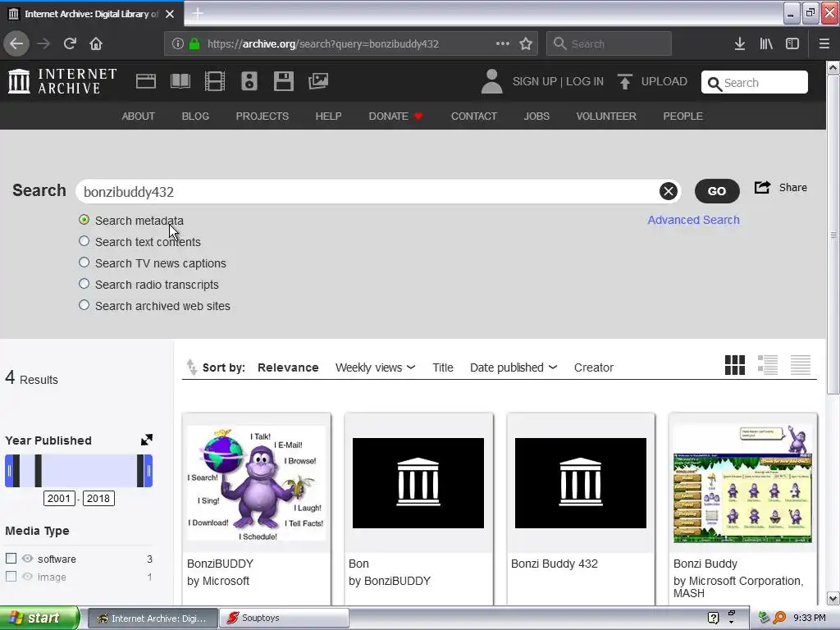Open the BLOG menu item
The height and width of the screenshot is (630, 840).
point(195,116)
